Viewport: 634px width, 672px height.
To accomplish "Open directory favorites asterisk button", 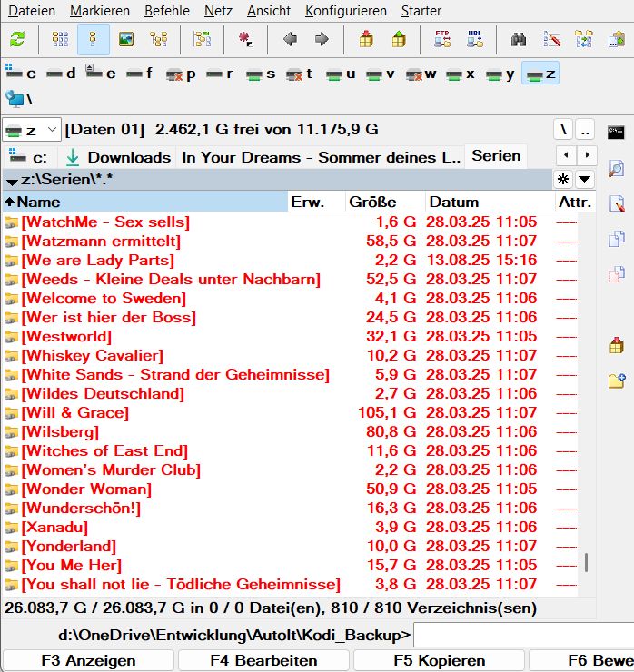I will tap(563, 179).
